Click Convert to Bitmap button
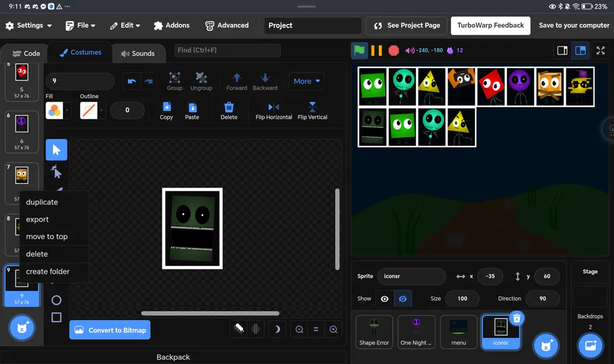Image resolution: width=614 pixels, height=364 pixels. (110, 330)
